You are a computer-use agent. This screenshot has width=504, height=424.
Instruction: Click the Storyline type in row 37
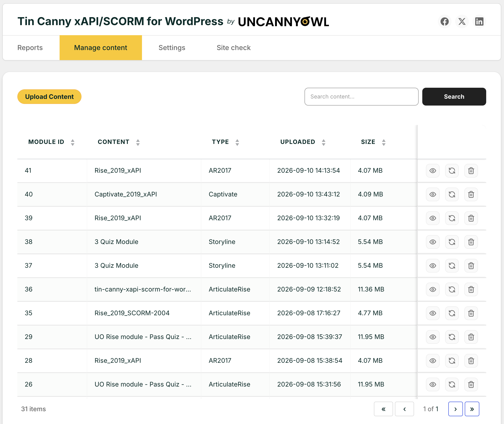click(222, 266)
